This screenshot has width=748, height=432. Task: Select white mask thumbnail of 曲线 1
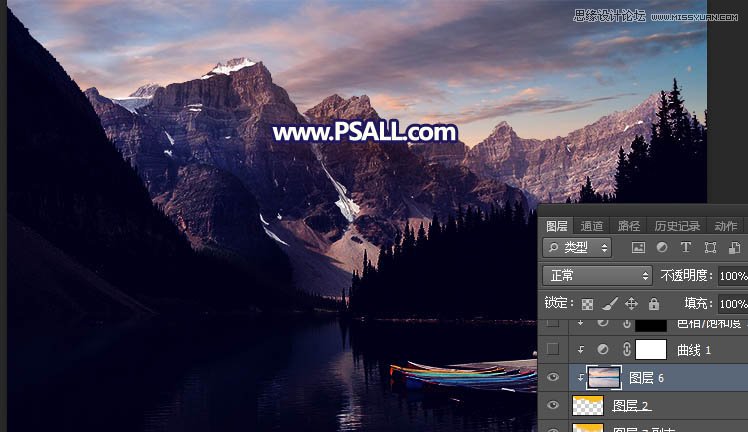651,350
